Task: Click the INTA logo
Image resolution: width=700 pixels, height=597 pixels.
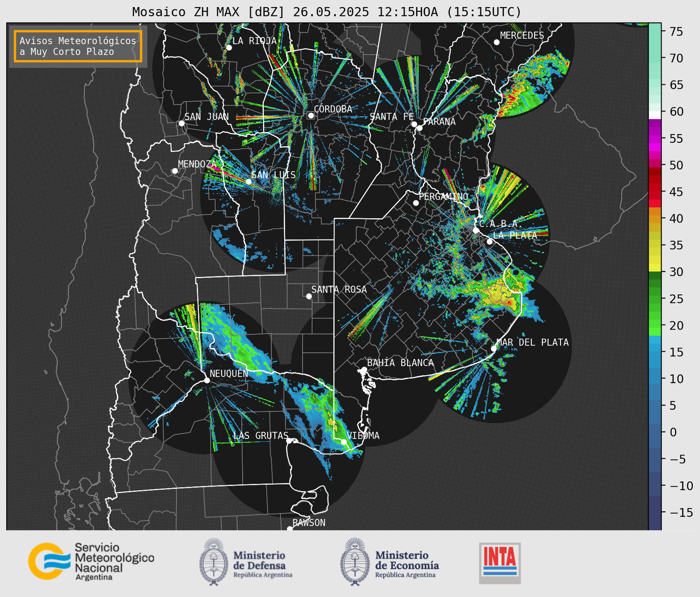Action: click(x=500, y=563)
